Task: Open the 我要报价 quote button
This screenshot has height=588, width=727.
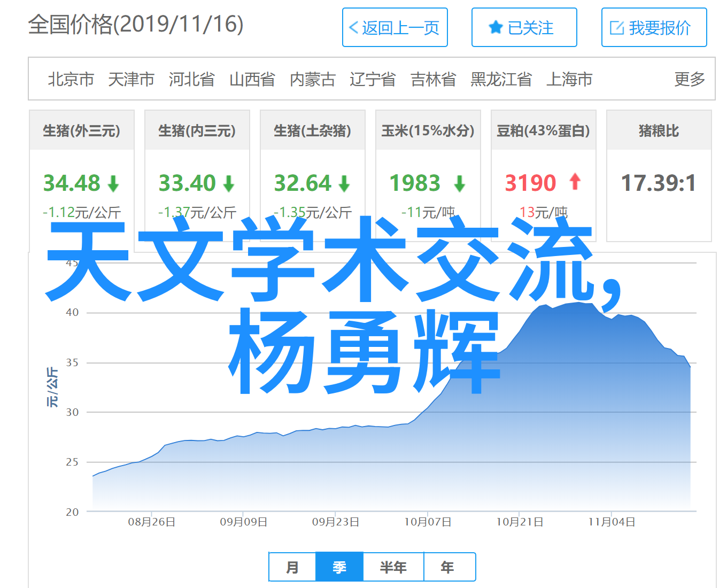Action: pos(654,27)
